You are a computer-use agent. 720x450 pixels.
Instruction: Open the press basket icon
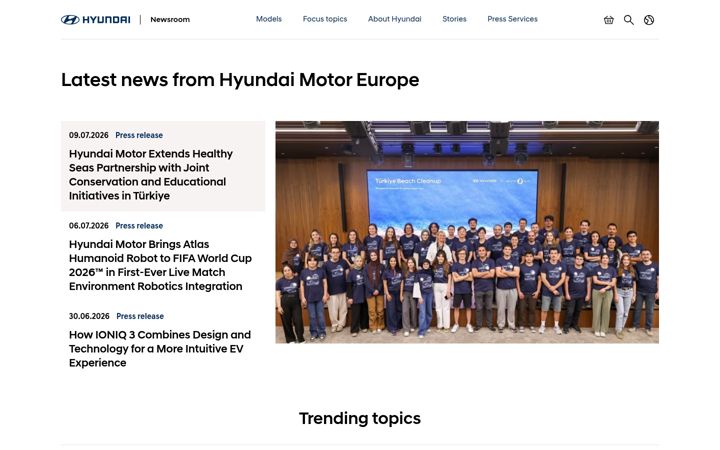(608, 20)
